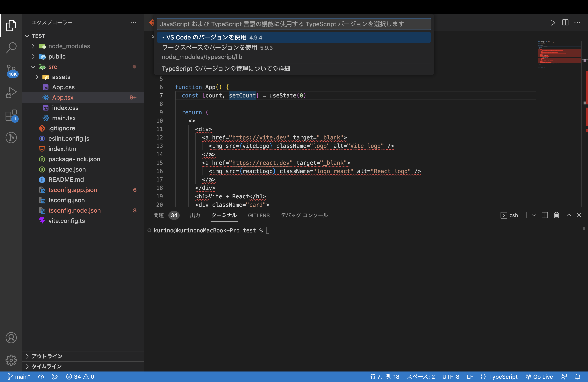Click the curly braces language status icon
588x382 pixels.
click(483, 377)
